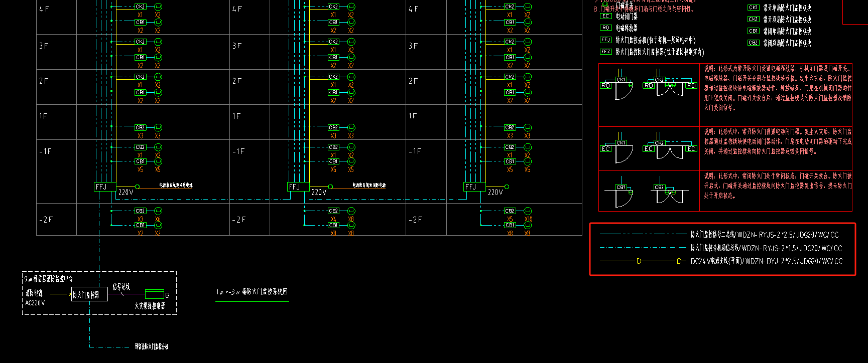Click cable spec 防火门监控分机通信总线/WDZN-RYJS-2*1.5
This screenshot has height=363, width=868.
click(x=766, y=248)
